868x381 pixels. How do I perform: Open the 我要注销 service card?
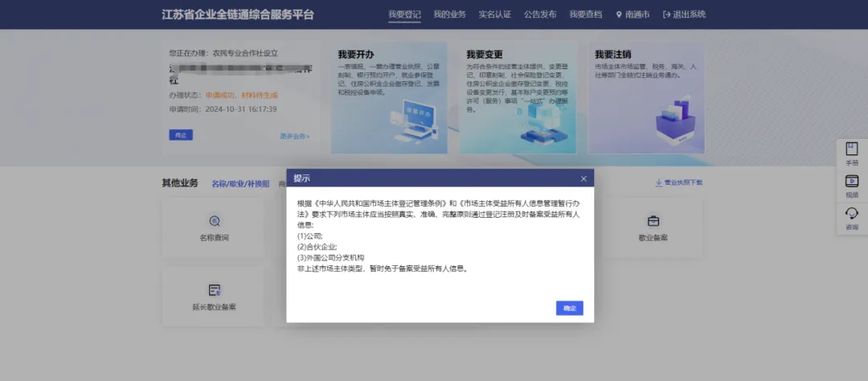coord(645,97)
